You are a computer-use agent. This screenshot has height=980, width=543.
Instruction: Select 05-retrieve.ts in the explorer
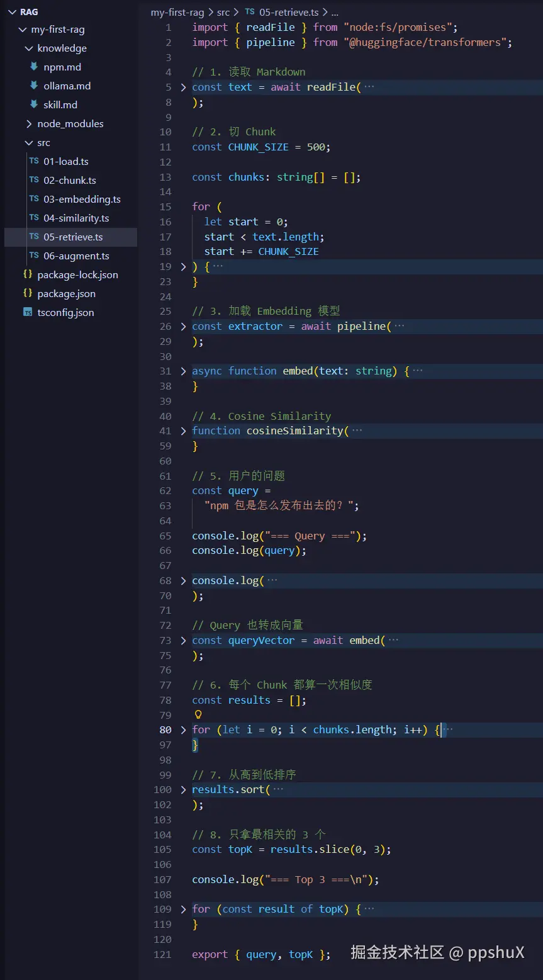click(x=73, y=237)
